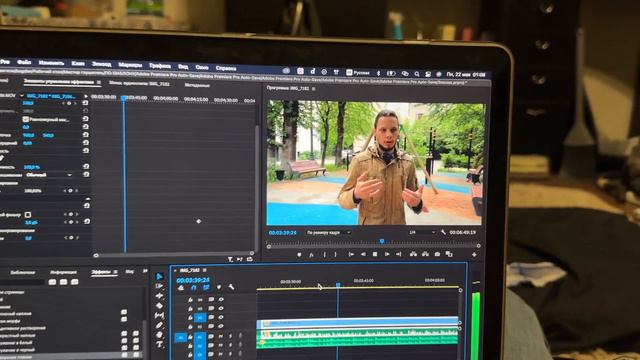Select the Razor tool

click(159, 306)
